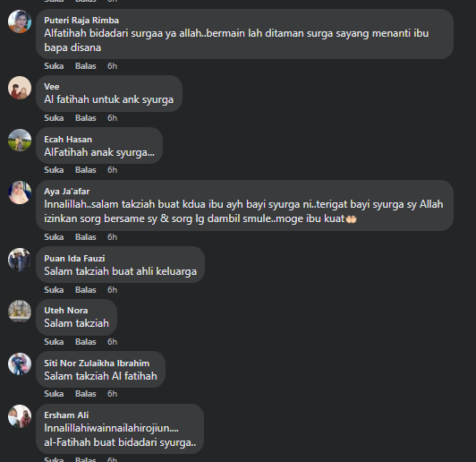Open the Aya Ja'afar name link
Screen dimensions: 476x462
(67, 192)
